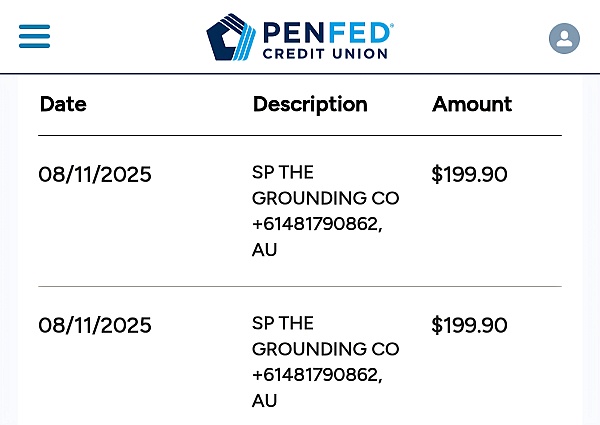Click the AU country code in first transaction
This screenshot has height=425, width=600.
tap(264, 250)
